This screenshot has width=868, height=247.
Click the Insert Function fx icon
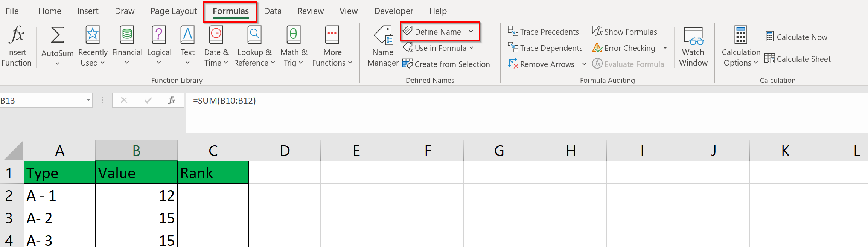[x=17, y=35]
